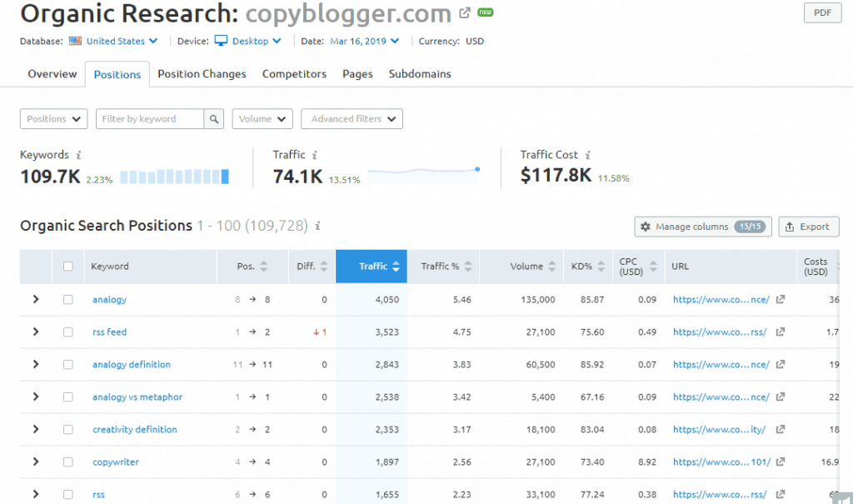
Task: Expand the rss feed keyword row
Action: coord(36,332)
